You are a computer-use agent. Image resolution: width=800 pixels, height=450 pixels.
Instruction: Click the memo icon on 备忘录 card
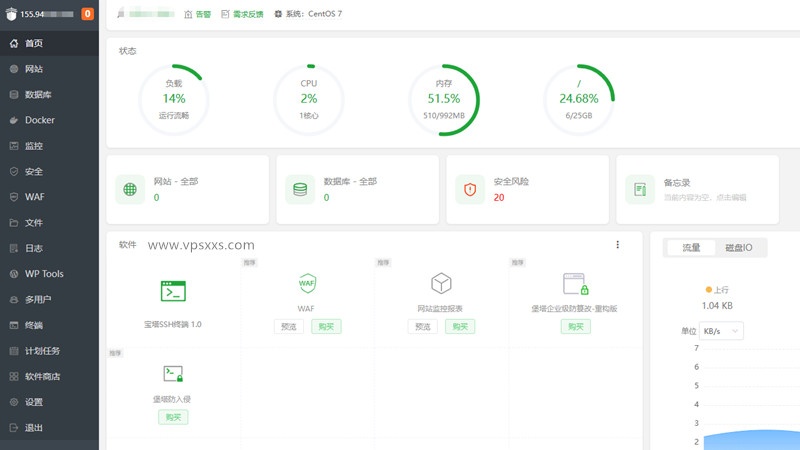[640, 189]
